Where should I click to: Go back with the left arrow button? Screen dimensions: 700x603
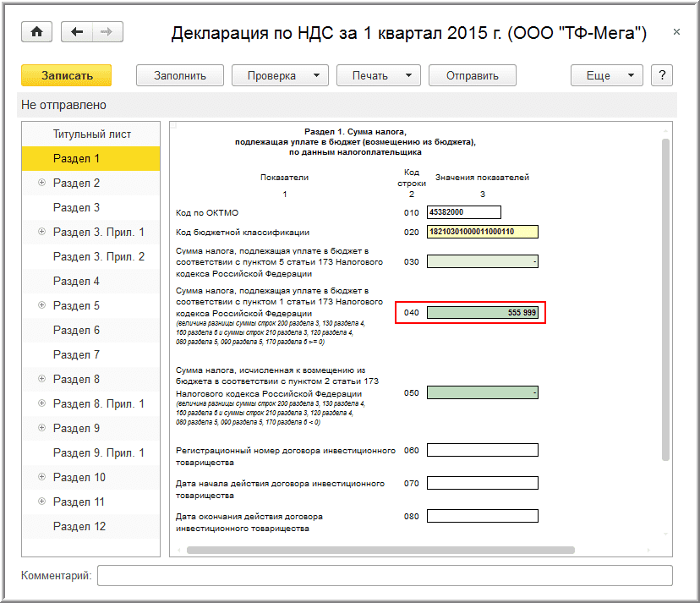(77, 31)
